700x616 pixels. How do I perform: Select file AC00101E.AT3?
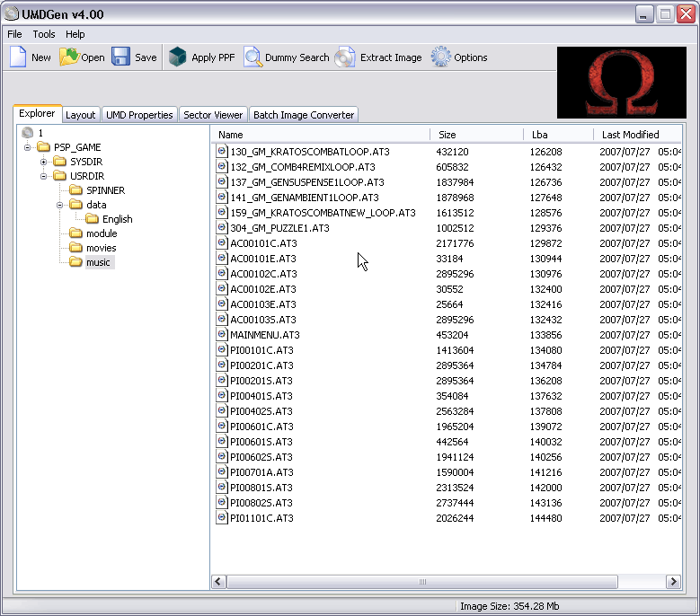tap(263, 259)
